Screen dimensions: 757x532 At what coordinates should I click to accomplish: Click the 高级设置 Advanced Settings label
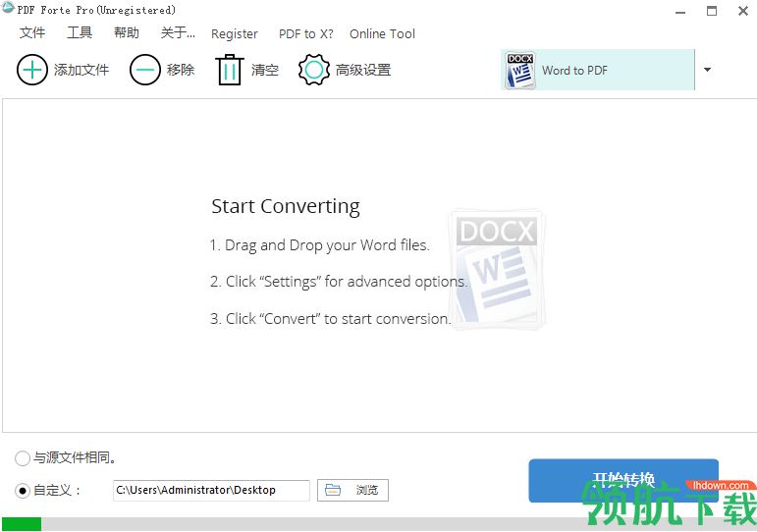(x=363, y=70)
